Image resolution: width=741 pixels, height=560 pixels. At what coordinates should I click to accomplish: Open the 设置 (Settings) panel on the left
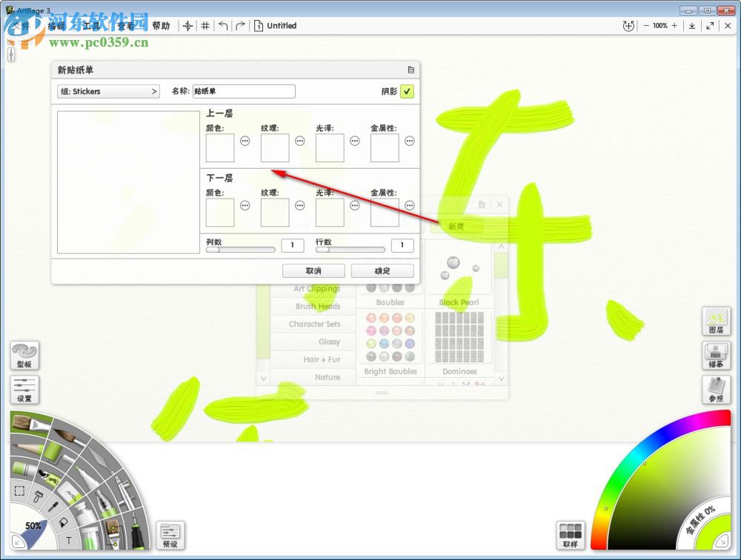point(24,390)
